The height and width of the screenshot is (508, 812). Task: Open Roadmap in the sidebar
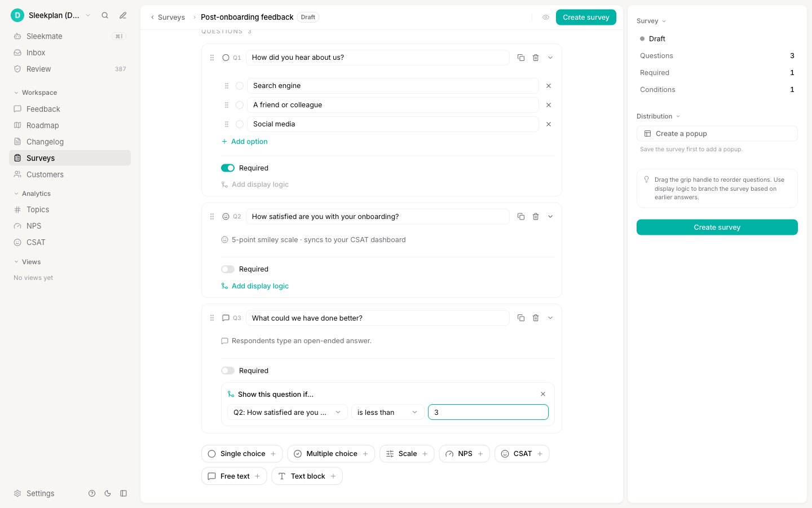point(70,125)
